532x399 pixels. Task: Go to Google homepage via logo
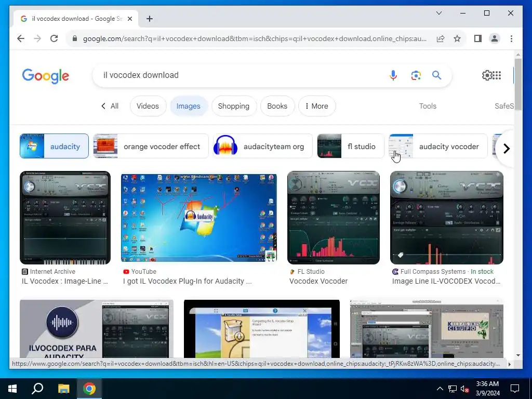(x=46, y=76)
